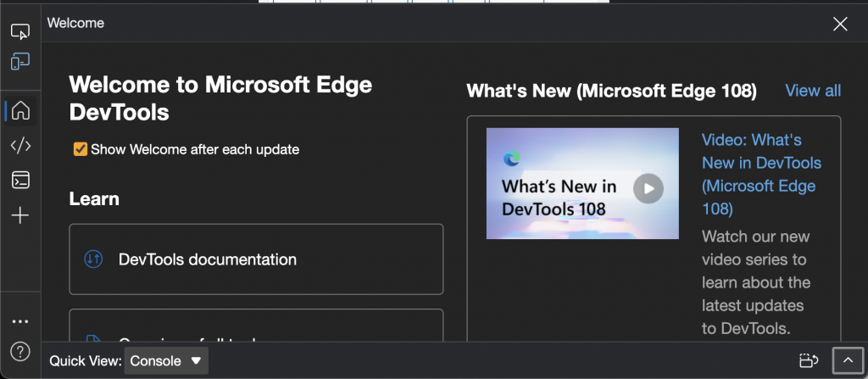Click the help question mark icon
This screenshot has width=868, height=379.
tap(20, 351)
